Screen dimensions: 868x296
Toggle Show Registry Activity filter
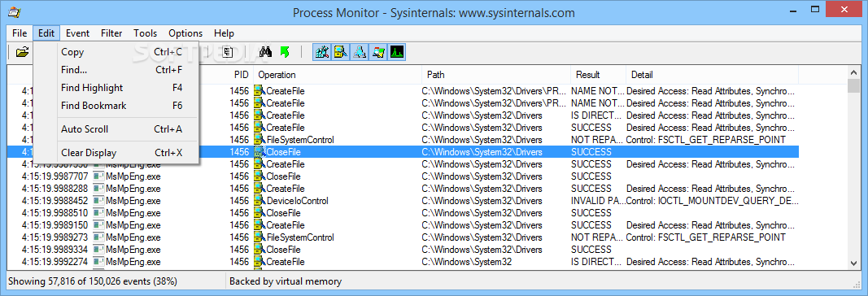coord(322,52)
